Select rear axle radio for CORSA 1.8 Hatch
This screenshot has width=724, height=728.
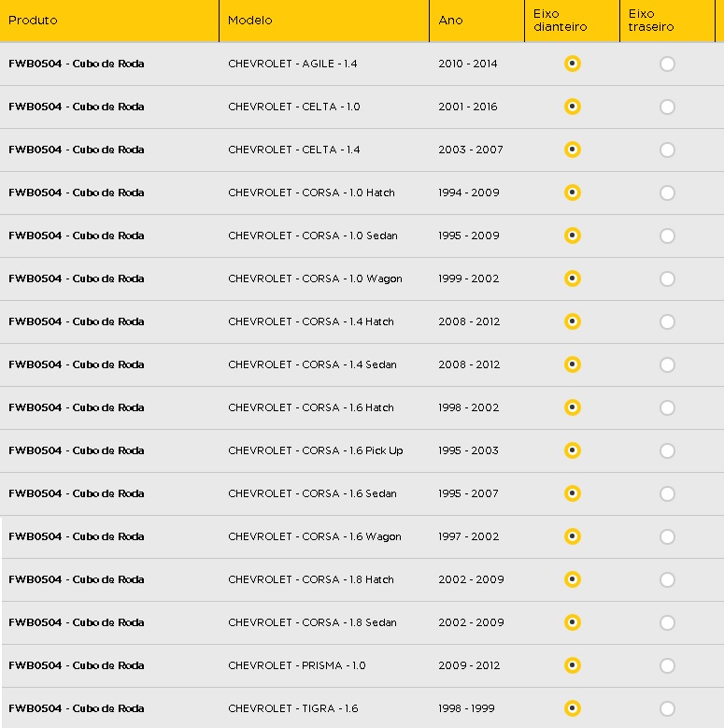click(667, 580)
